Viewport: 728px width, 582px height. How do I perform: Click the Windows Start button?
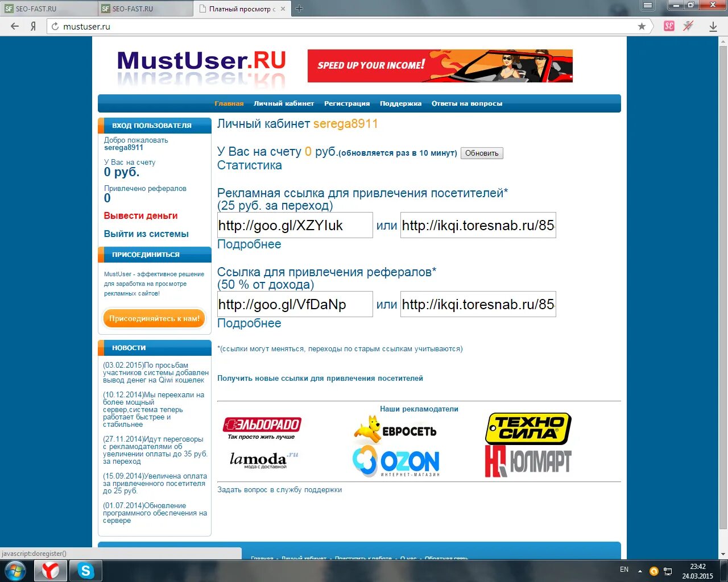(15, 570)
